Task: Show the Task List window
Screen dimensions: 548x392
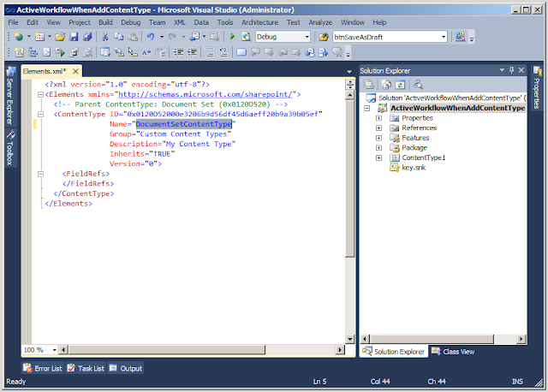Action: (86, 368)
